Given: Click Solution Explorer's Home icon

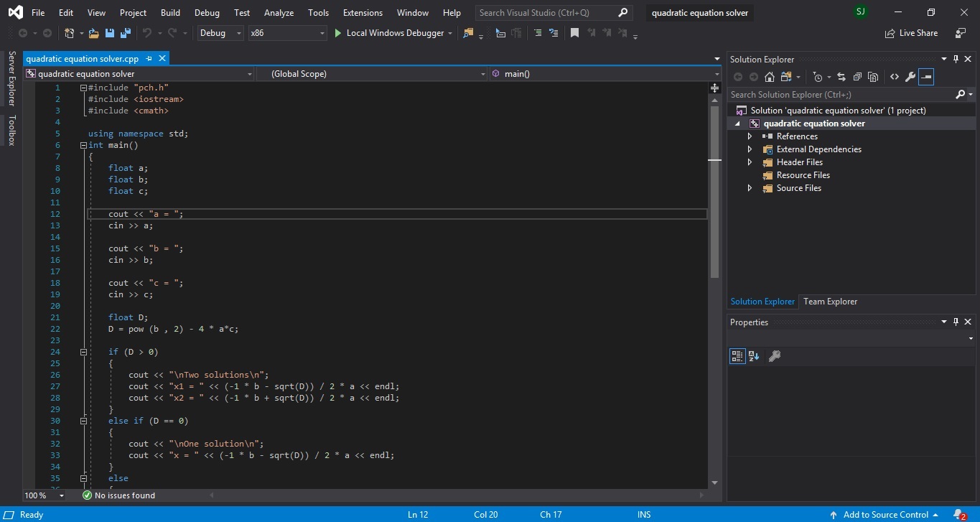Looking at the screenshot, I should [770, 77].
